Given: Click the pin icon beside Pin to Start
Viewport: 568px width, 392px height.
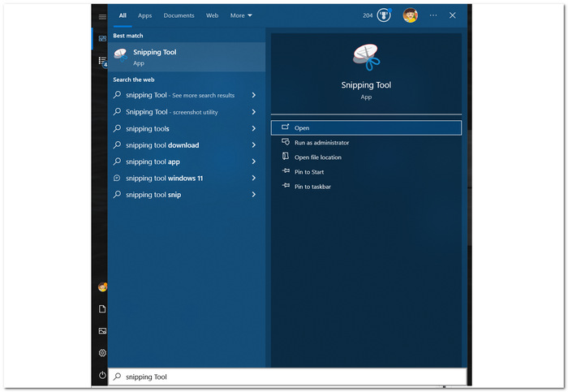Looking at the screenshot, I should pyautogui.click(x=286, y=171).
